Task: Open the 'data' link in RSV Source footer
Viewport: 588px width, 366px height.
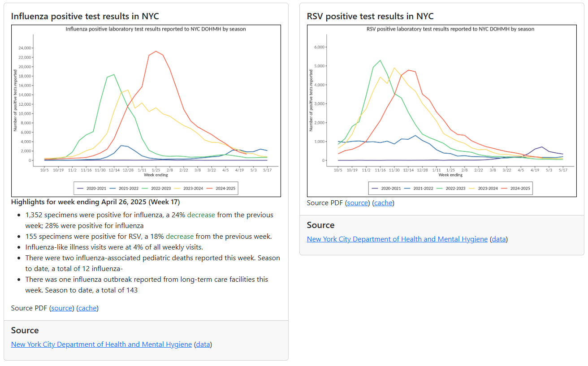Action: coord(499,239)
